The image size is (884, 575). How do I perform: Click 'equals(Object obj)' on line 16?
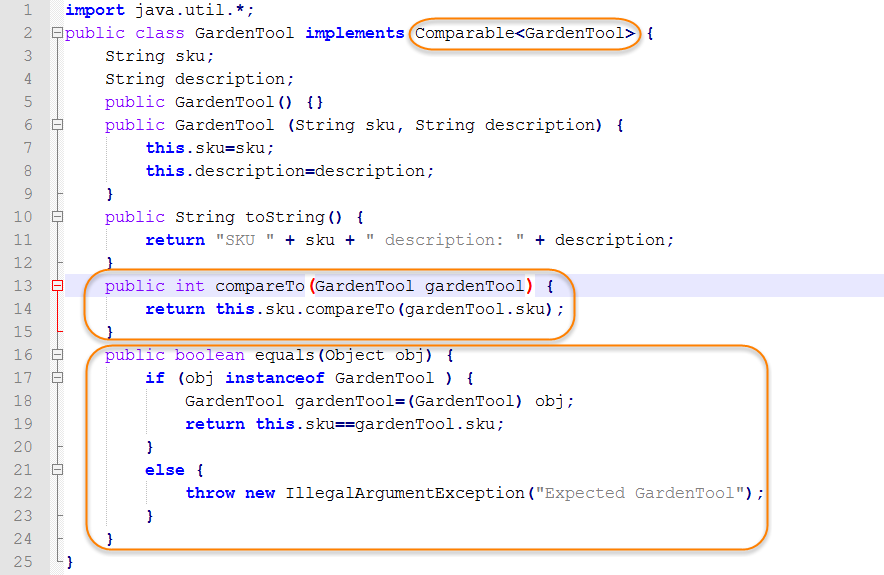343,355
